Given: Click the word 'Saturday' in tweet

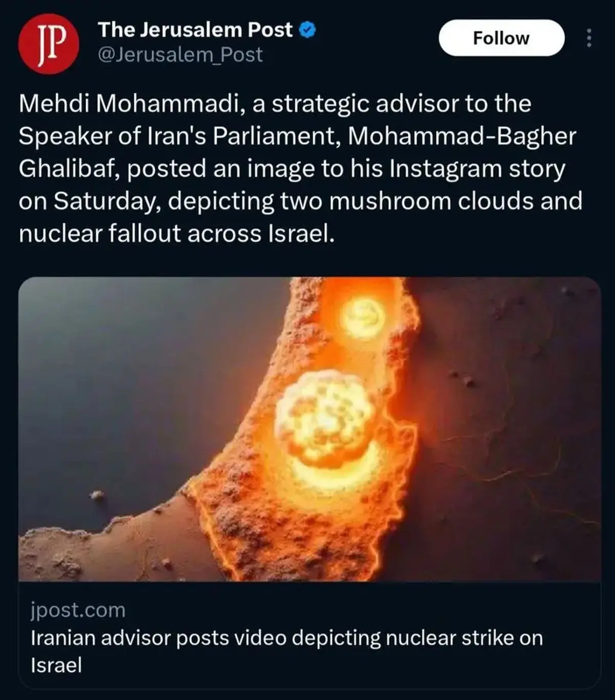Looking at the screenshot, I should click(107, 201).
